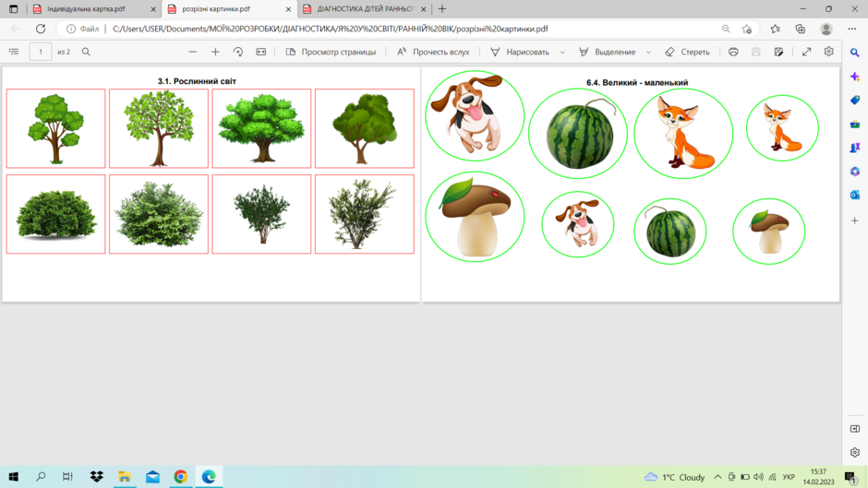This screenshot has width=868, height=488.
Task: Close the Індивідуальна картка.pdf tab
Action: (153, 9)
